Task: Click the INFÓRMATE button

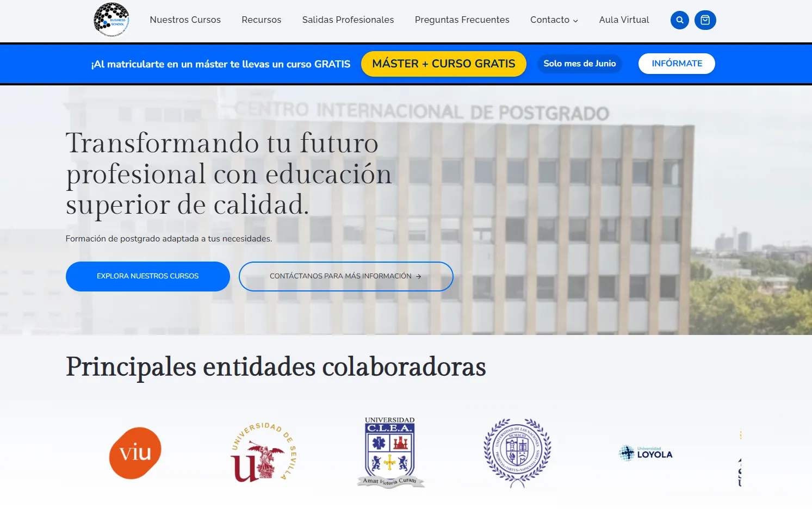Action: point(677,64)
